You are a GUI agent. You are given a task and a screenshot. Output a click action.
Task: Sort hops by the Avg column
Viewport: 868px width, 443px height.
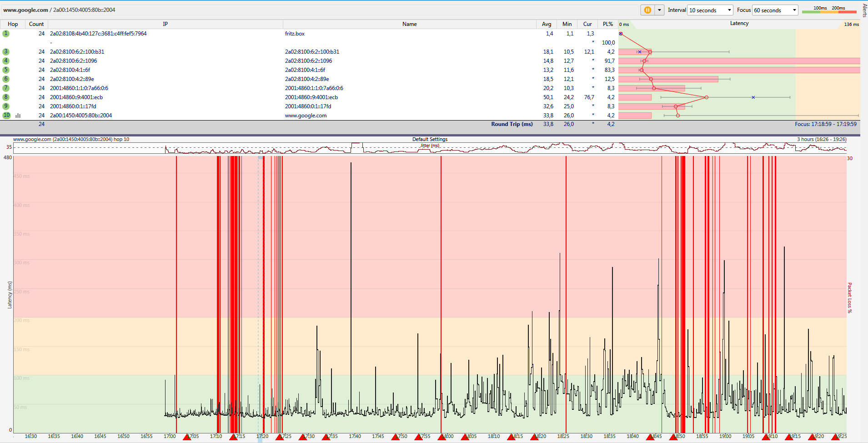coord(547,24)
